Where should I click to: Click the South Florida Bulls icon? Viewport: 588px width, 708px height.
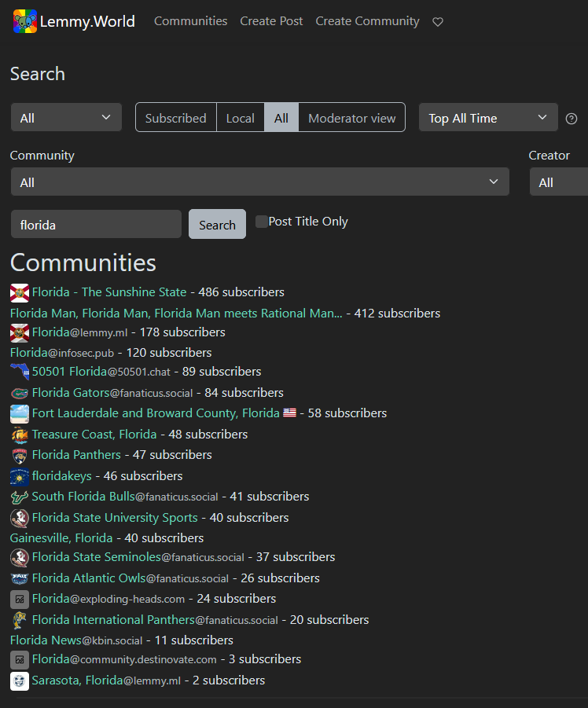[x=20, y=497]
